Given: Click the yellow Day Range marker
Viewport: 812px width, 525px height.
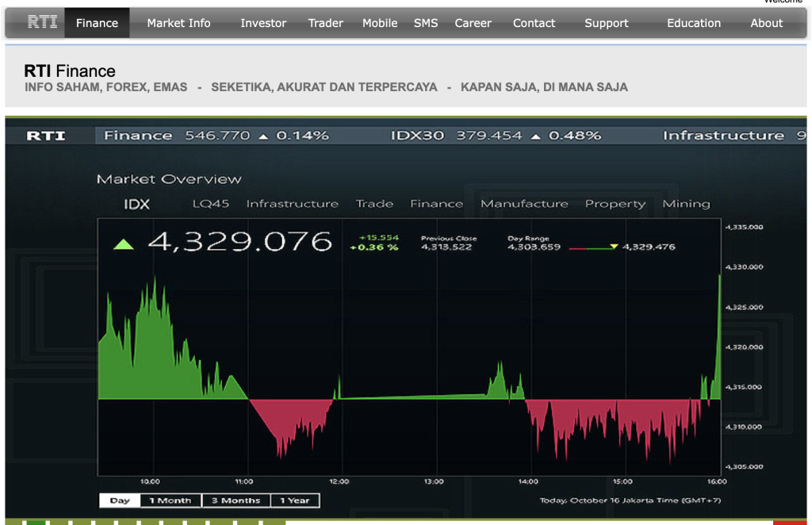Looking at the screenshot, I should click(614, 247).
